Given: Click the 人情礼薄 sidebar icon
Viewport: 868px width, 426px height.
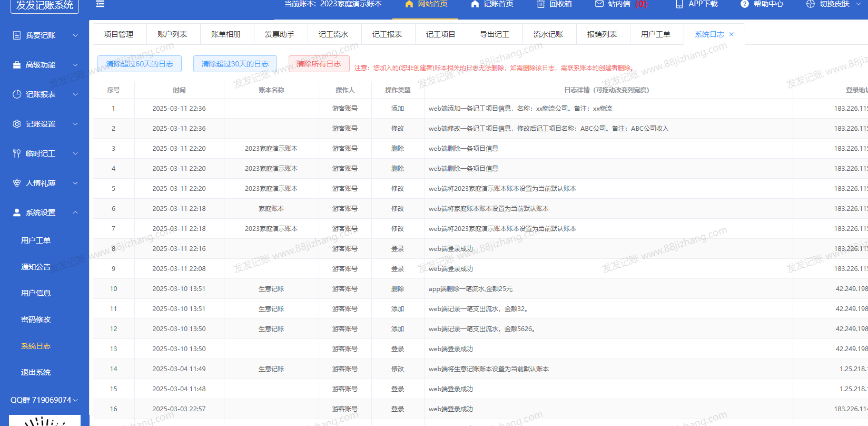Looking at the screenshot, I should click(17, 183).
